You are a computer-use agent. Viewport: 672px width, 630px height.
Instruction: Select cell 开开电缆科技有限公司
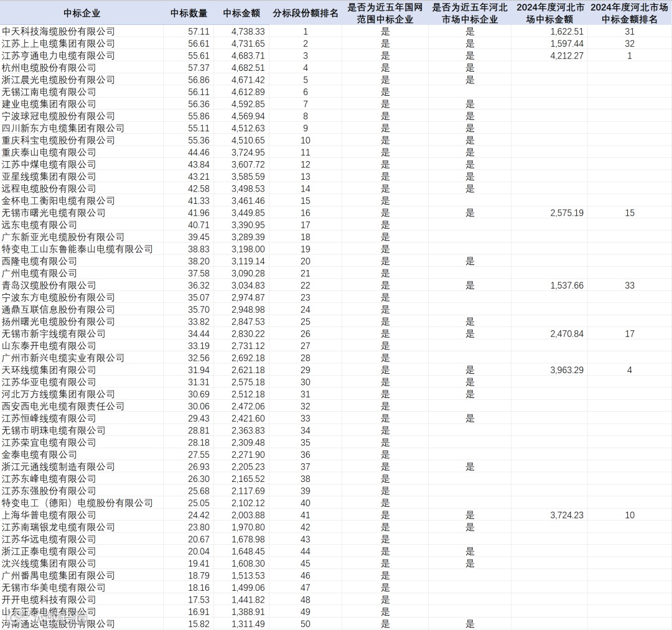click(x=49, y=600)
